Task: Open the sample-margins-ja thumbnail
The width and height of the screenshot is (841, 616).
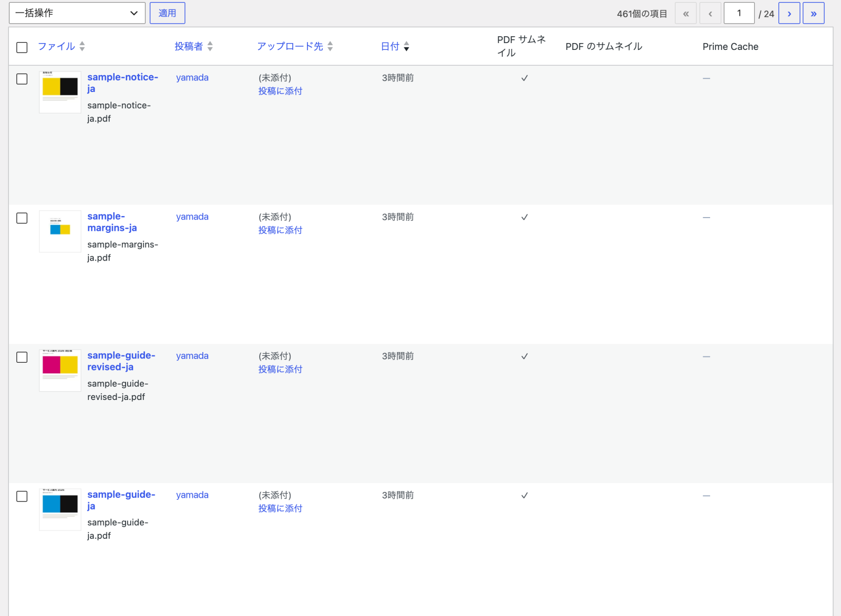Action: pyautogui.click(x=60, y=231)
